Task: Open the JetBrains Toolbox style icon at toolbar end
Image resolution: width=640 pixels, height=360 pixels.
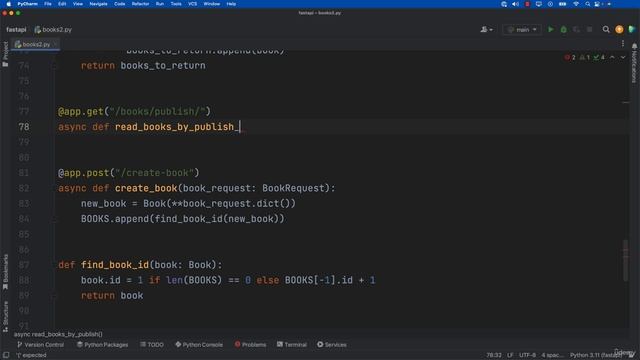Action: click(632, 29)
